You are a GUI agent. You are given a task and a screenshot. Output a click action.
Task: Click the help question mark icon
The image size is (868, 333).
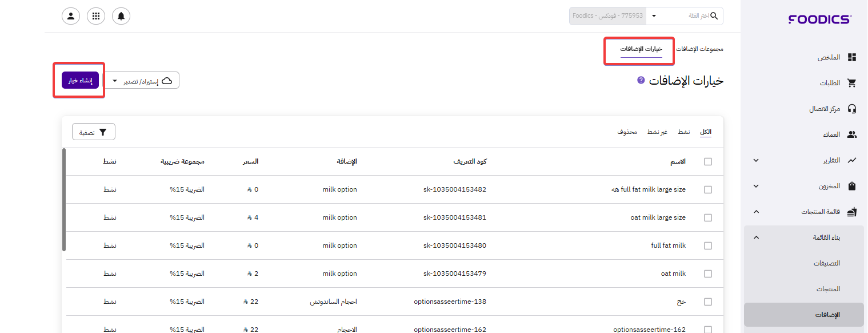[x=641, y=81]
